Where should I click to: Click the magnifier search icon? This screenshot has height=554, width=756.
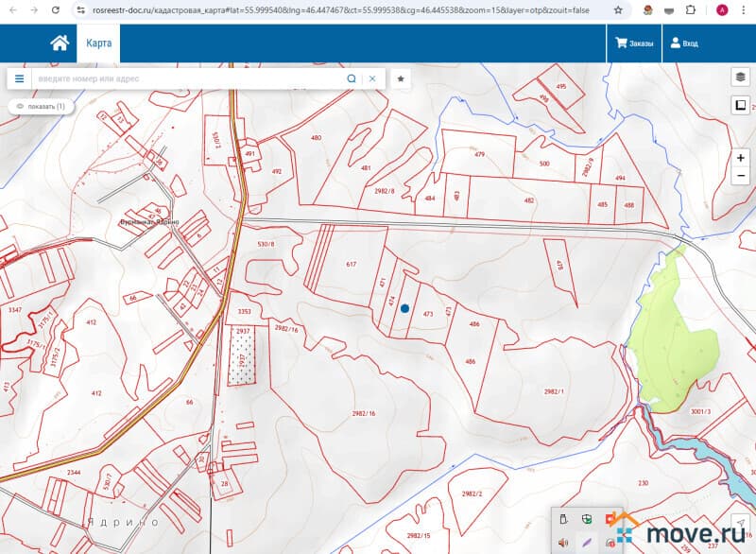click(352, 78)
